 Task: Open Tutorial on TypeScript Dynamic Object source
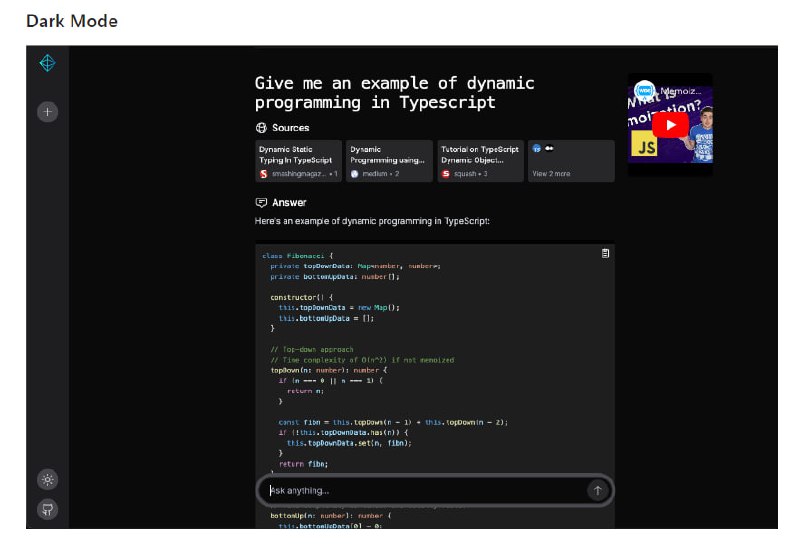pyautogui.click(x=480, y=161)
